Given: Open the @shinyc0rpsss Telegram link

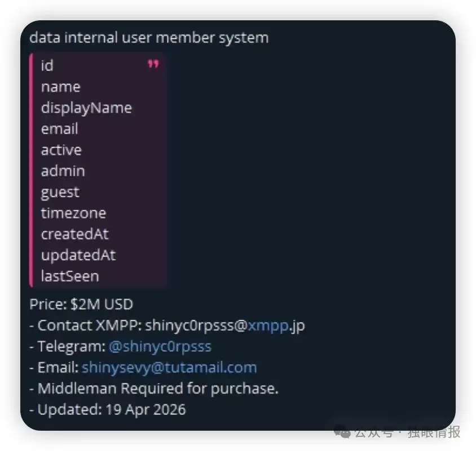Looking at the screenshot, I should [x=160, y=346].
